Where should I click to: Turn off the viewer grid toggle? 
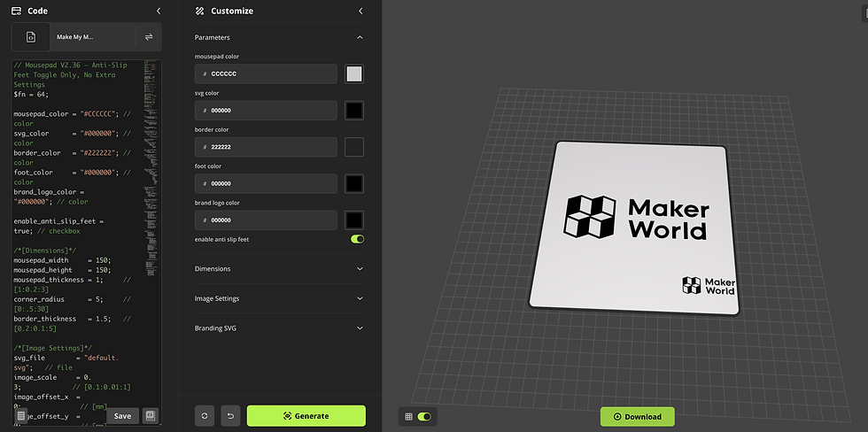[x=424, y=417]
